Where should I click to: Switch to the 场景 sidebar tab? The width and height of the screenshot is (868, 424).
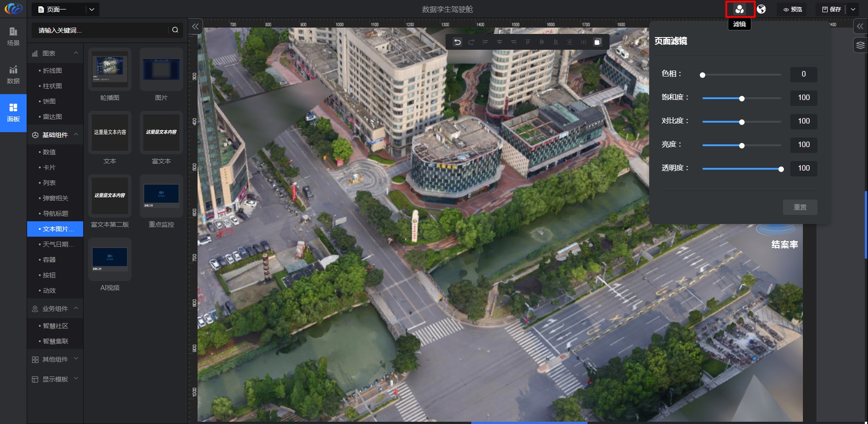pyautogui.click(x=13, y=36)
